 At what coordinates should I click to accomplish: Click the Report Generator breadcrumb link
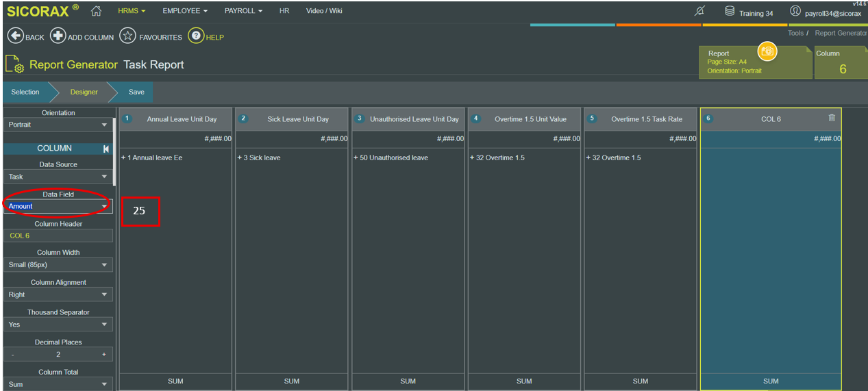tap(841, 33)
